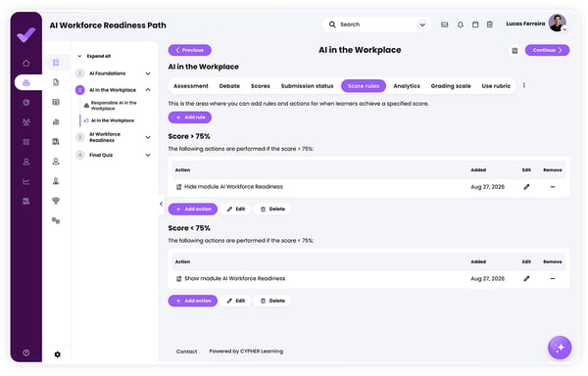Open the highlighted courses icon in purple sidebar
The height and width of the screenshot is (376, 588).
pyautogui.click(x=26, y=83)
